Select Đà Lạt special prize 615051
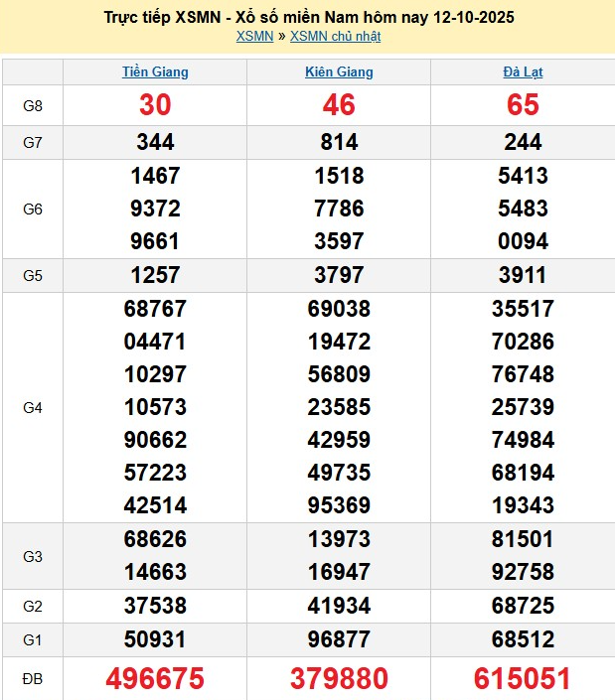615x700 pixels. pyautogui.click(x=523, y=678)
